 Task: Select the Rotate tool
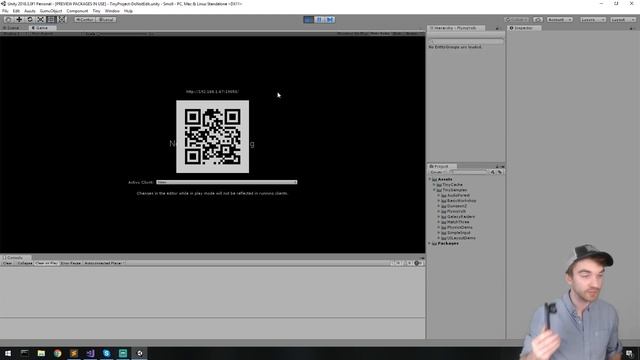click(x=29, y=20)
